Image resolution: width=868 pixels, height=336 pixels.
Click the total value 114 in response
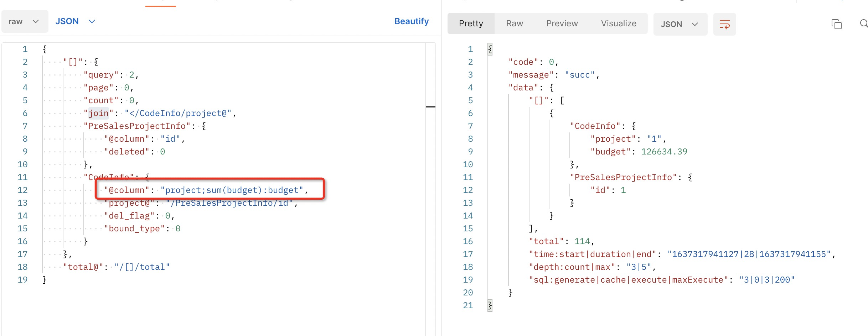582,241
